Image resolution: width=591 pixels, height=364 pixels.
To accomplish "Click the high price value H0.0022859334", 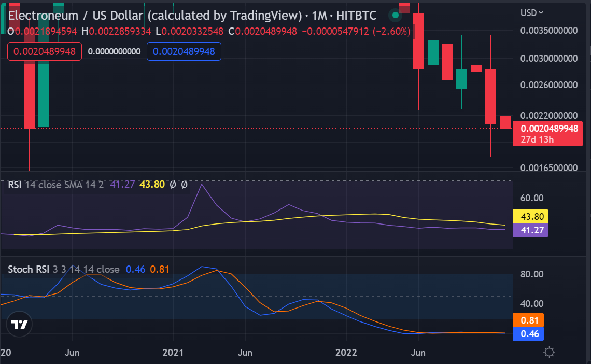I will click(x=117, y=31).
